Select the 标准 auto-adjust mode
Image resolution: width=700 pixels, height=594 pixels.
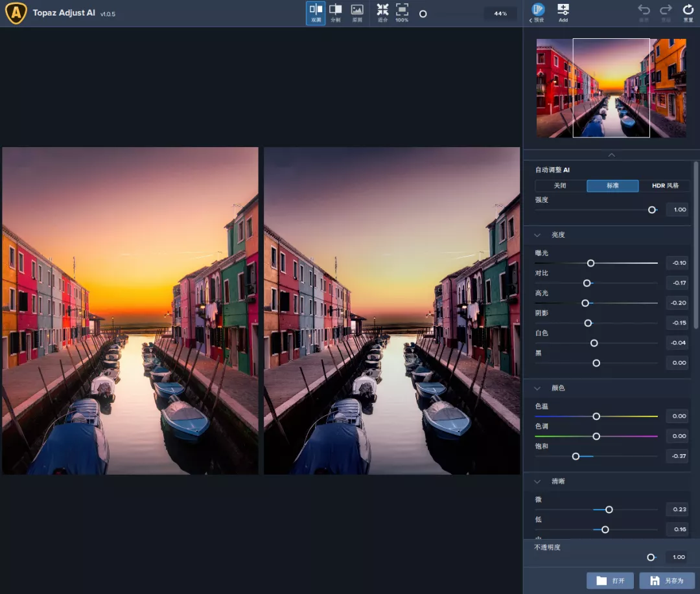tap(612, 186)
